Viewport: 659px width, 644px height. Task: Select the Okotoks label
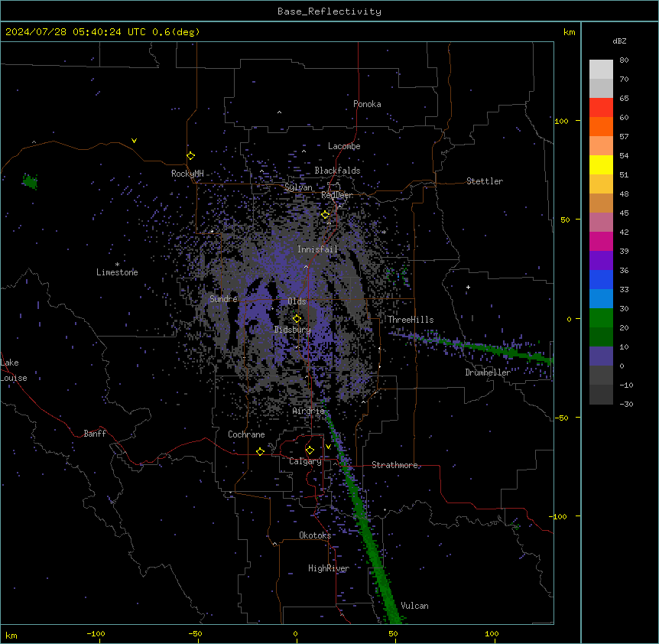point(315,535)
